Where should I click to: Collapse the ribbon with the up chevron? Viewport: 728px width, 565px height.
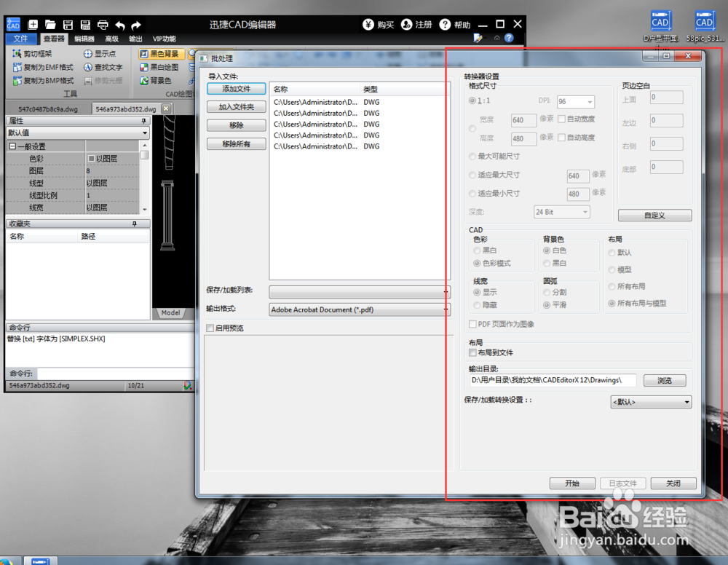pos(496,38)
